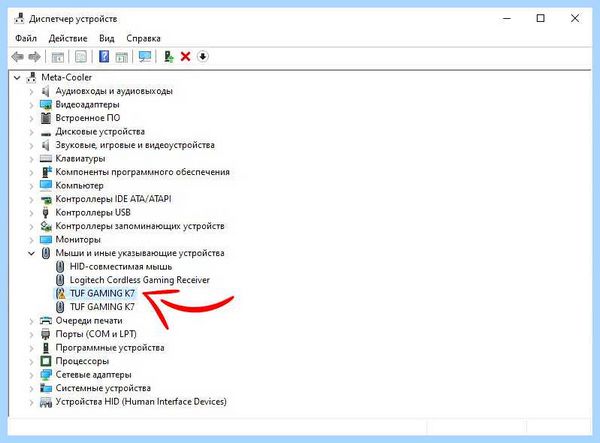Open the Действие menu
The height and width of the screenshot is (443, 600).
[x=68, y=38]
